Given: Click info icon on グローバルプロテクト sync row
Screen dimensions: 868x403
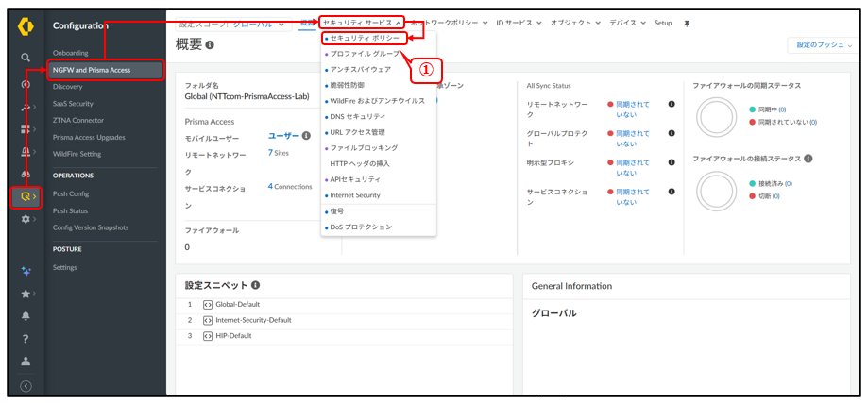Looking at the screenshot, I should pos(672,133).
